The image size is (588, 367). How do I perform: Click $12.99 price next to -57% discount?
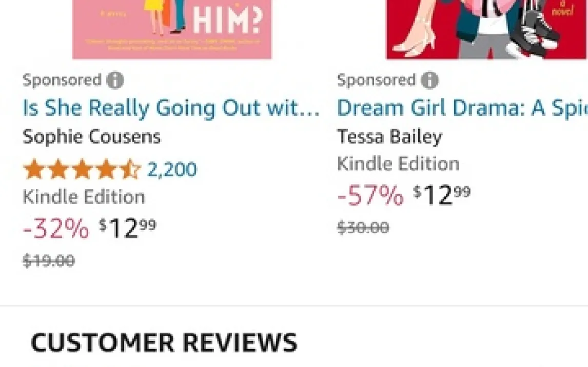(442, 195)
